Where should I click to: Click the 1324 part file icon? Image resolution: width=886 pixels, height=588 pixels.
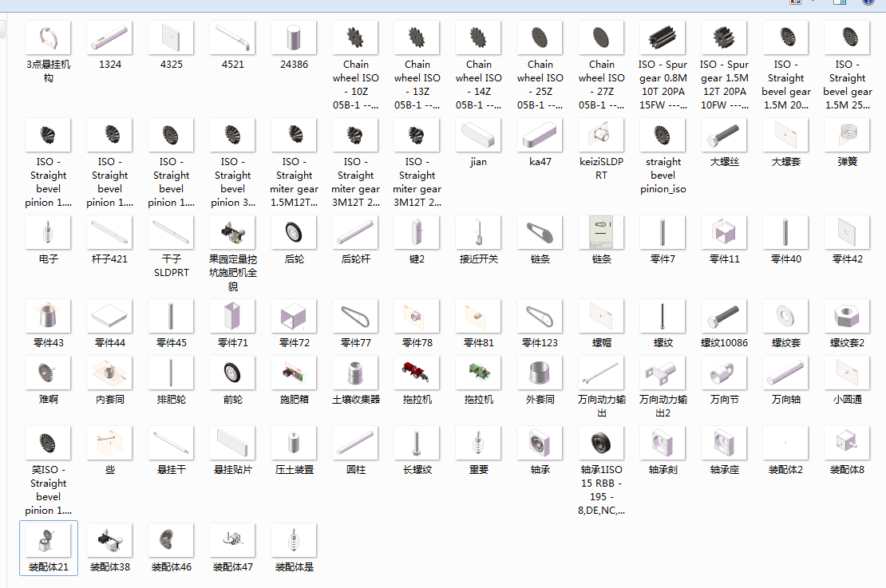point(109,38)
